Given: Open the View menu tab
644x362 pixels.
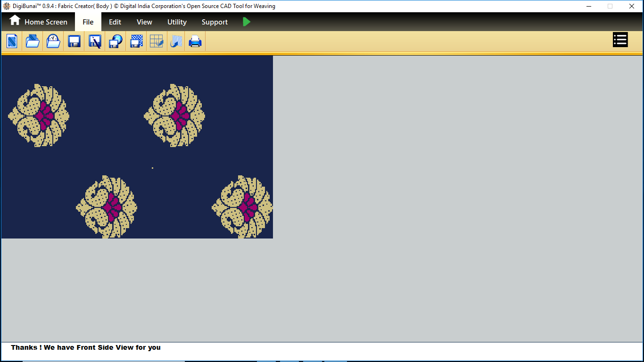Looking at the screenshot, I should coord(144,22).
